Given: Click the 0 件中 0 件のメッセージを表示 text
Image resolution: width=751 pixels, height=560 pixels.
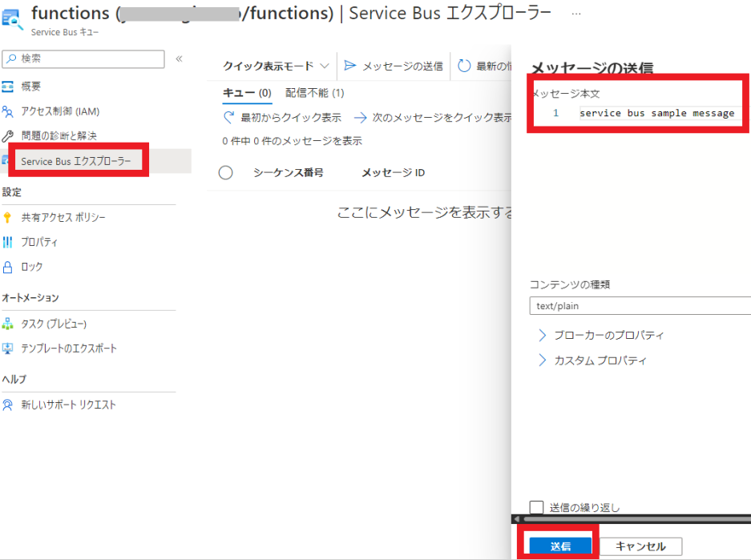Looking at the screenshot, I should click(293, 141).
